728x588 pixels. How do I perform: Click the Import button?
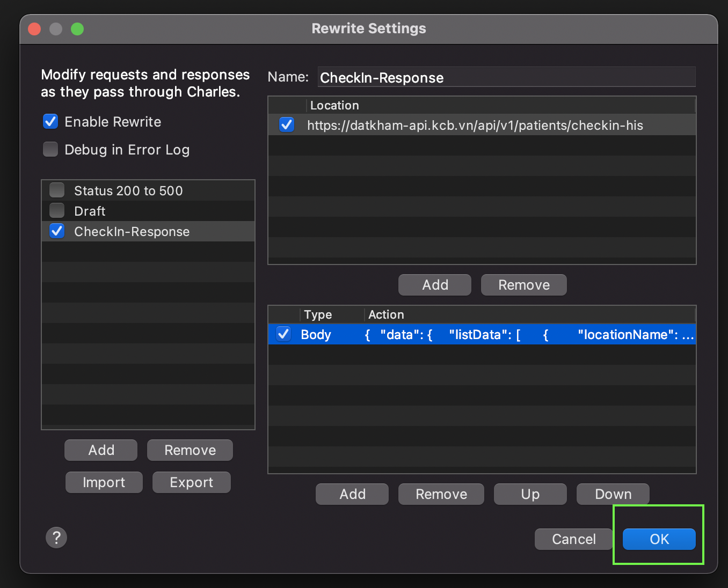(104, 482)
